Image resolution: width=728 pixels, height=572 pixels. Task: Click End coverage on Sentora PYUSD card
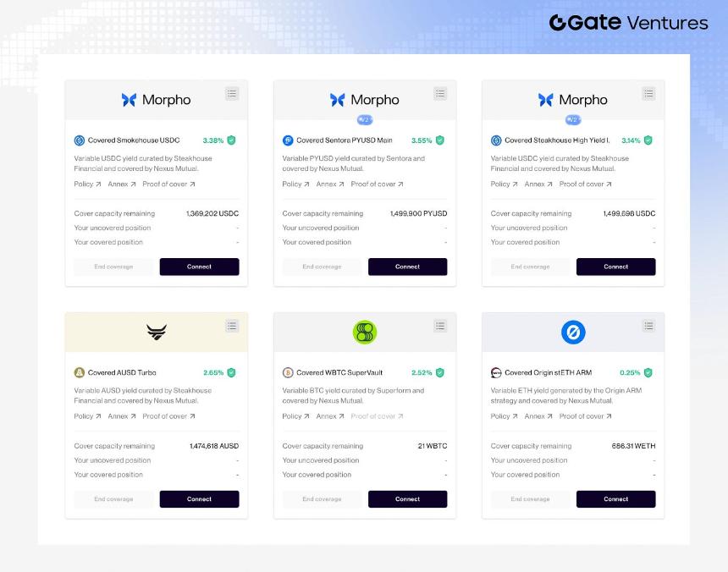tap(322, 267)
